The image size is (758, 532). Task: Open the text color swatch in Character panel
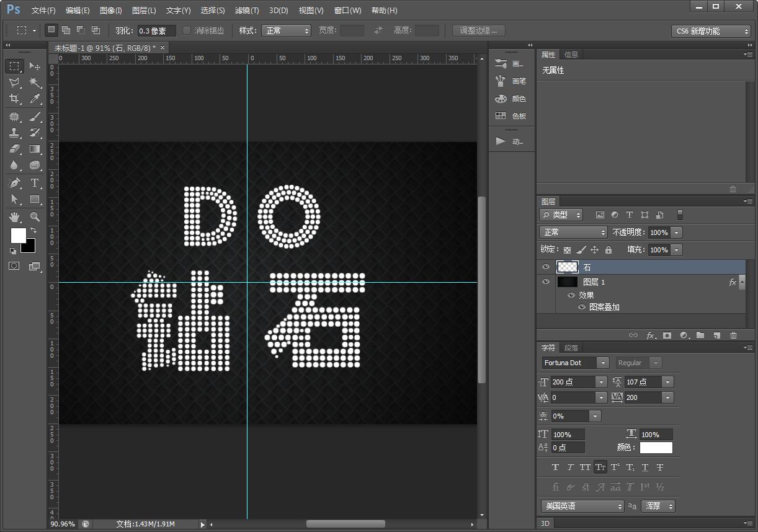tap(656, 448)
